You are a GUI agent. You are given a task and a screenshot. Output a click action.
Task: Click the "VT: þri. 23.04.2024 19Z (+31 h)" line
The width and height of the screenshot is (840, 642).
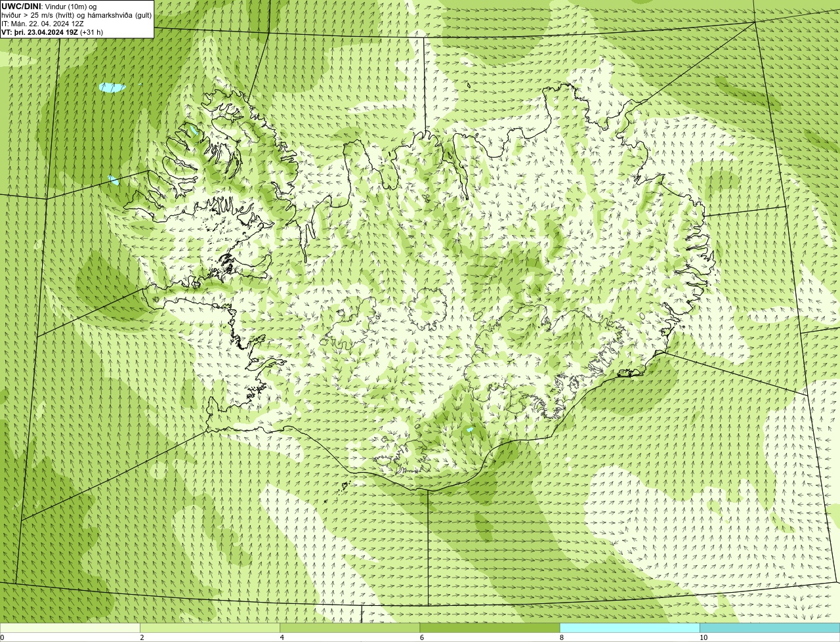click(x=52, y=32)
